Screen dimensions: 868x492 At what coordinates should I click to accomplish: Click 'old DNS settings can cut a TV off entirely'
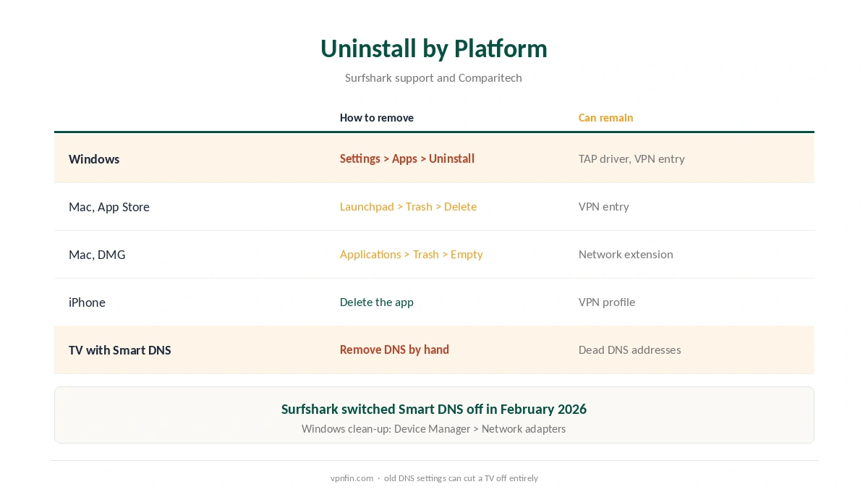(461, 478)
